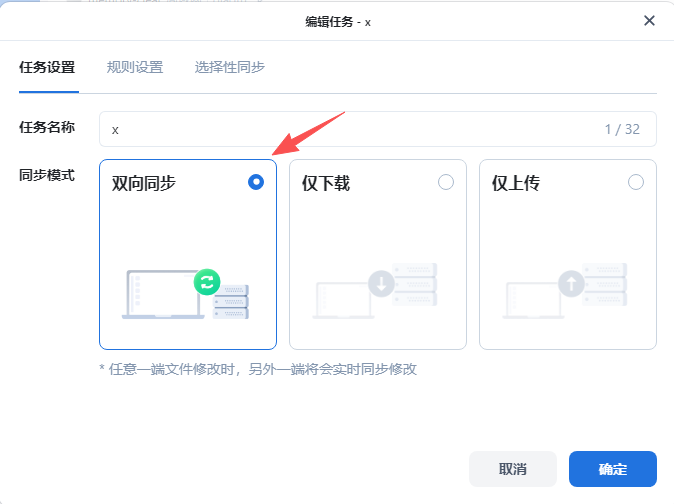Click the server illustration in 仅上传 card

point(605,284)
